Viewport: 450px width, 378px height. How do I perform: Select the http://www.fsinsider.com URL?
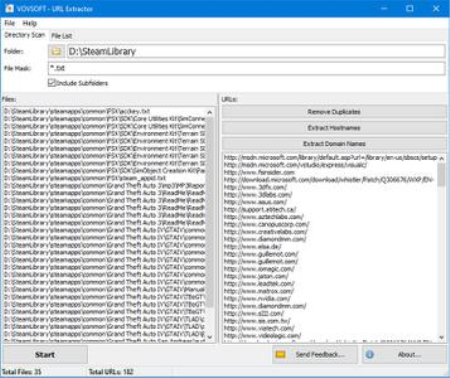click(259, 172)
